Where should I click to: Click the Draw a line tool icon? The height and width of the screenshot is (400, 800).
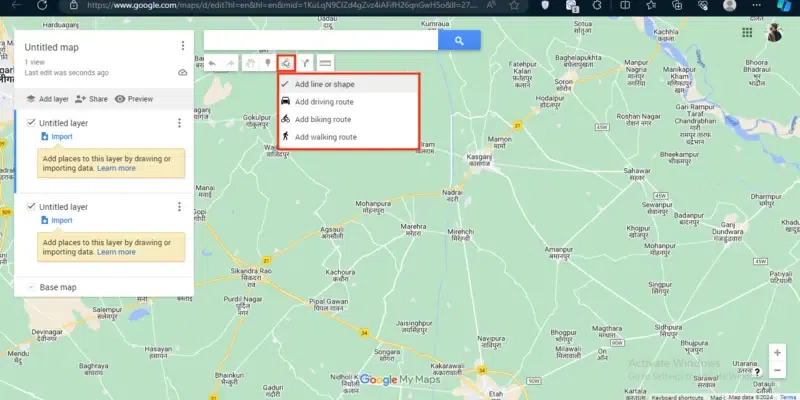pyautogui.click(x=286, y=63)
